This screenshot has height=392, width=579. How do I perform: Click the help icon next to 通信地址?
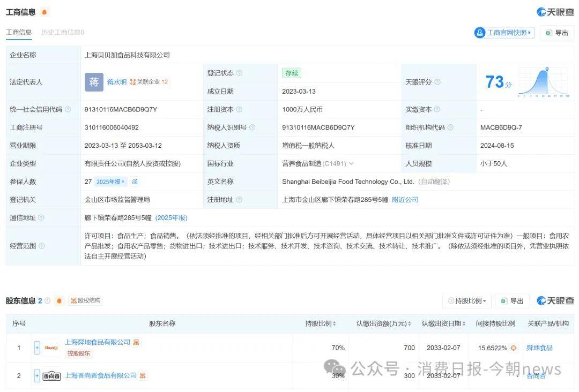point(41,217)
